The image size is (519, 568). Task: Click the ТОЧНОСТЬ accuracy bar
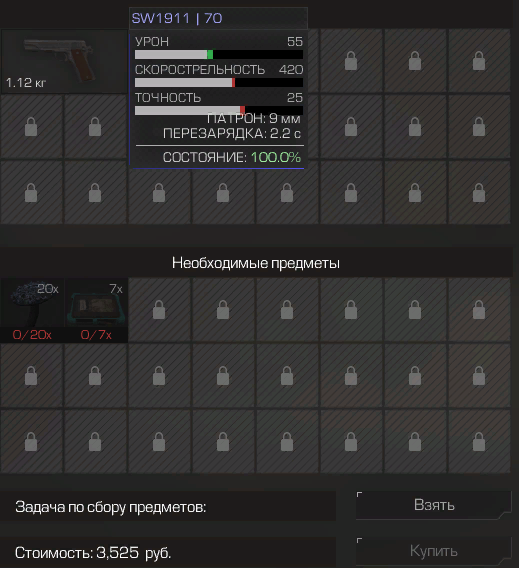219,110
